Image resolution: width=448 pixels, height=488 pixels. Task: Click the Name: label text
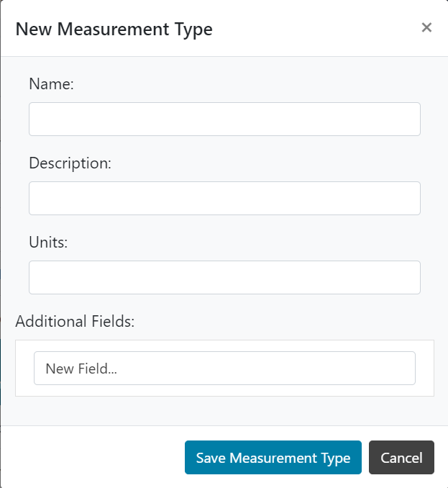52,84
